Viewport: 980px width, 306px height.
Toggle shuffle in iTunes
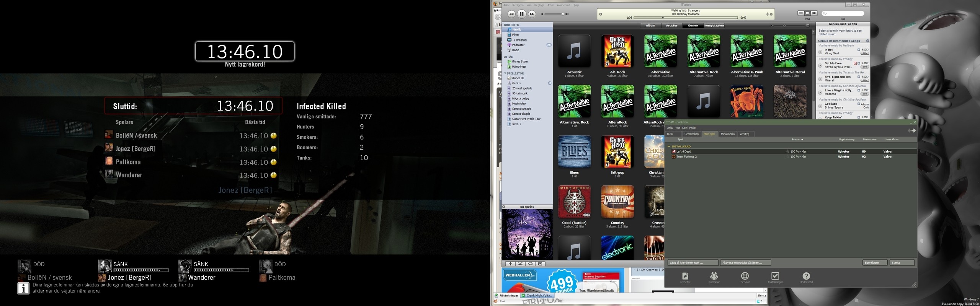click(x=520, y=264)
